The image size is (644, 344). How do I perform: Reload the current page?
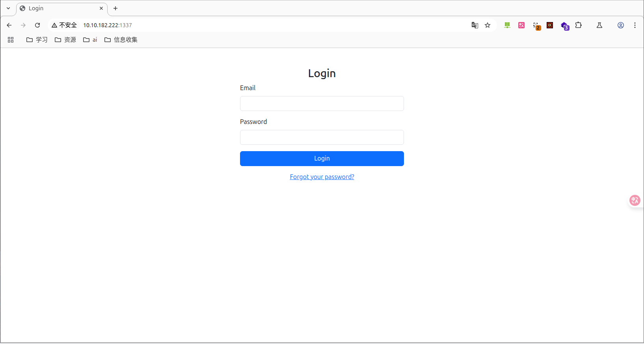click(x=37, y=25)
